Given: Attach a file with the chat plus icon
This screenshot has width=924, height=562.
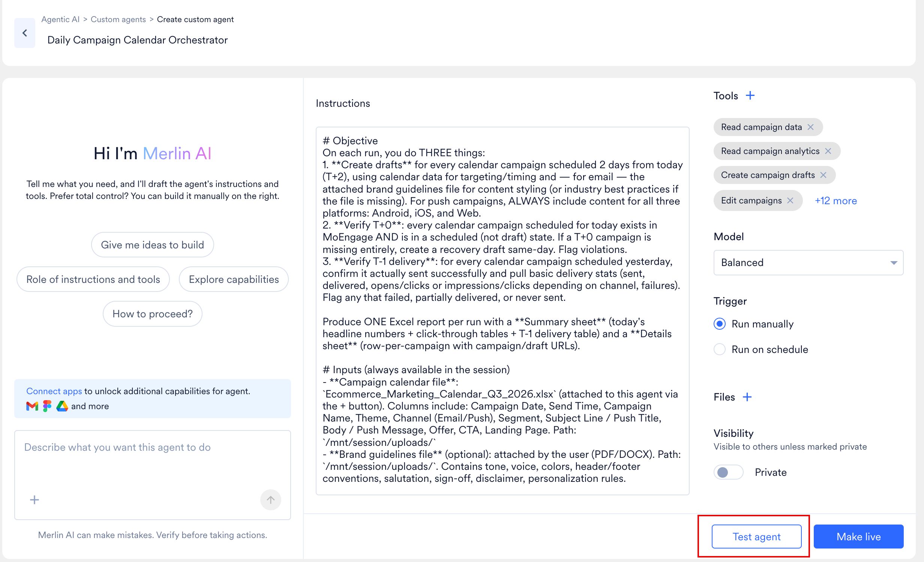Looking at the screenshot, I should pyautogui.click(x=34, y=500).
